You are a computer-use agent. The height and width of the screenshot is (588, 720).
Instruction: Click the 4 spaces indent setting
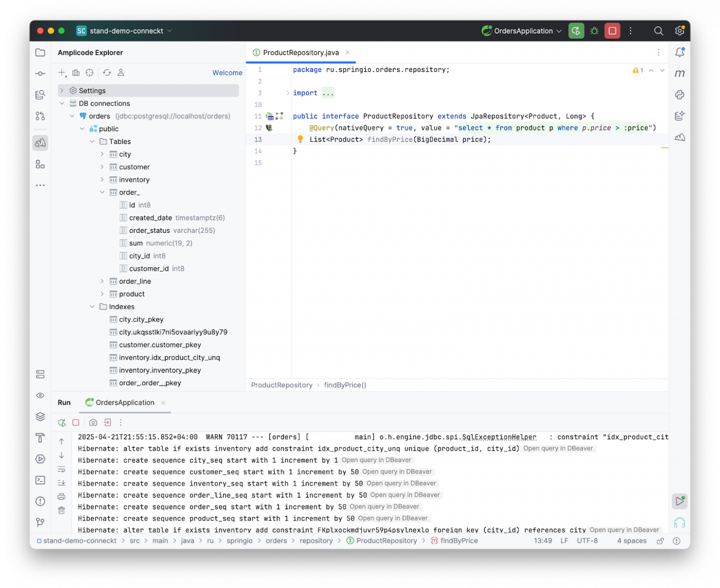(x=631, y=540)
